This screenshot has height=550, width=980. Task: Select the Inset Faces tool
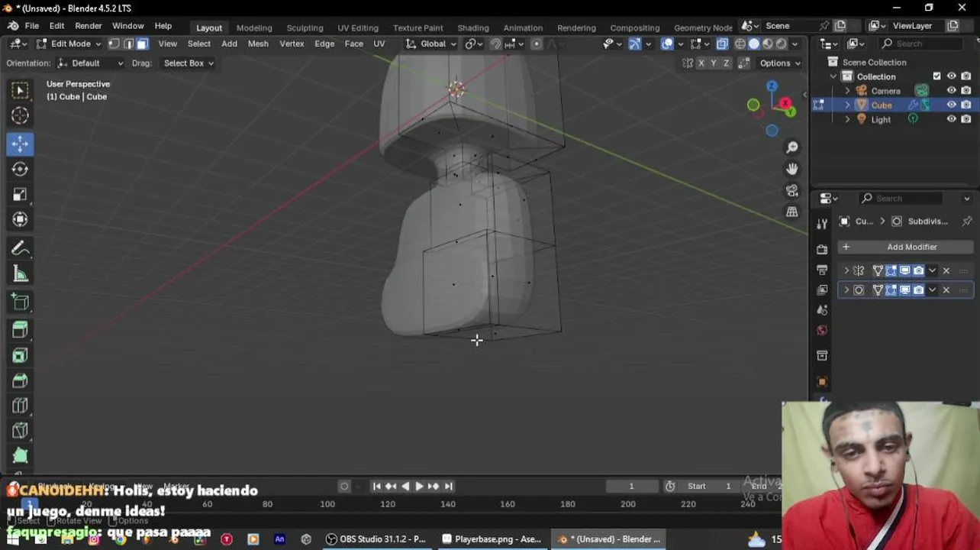click(x=20, y=355)
